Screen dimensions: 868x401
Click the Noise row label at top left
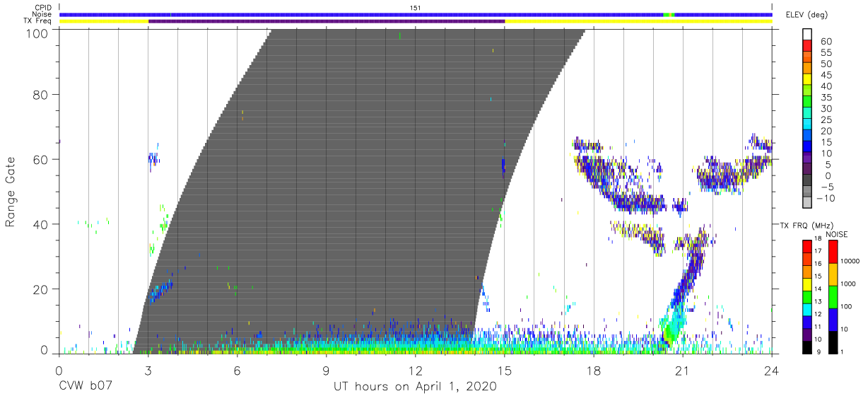42,14
